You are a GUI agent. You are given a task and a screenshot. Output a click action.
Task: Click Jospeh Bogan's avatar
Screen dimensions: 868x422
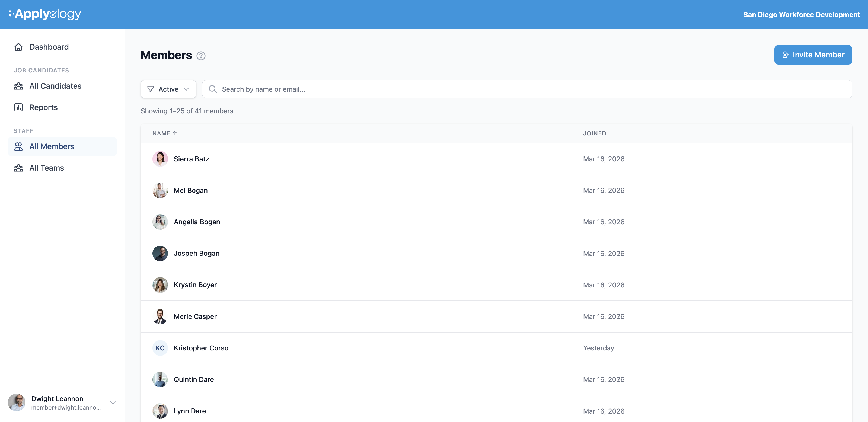(160, 253)
